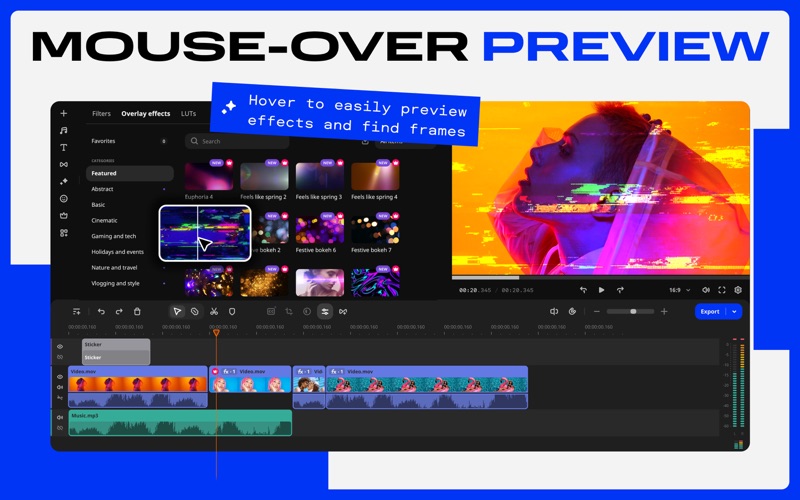The height and width of the screenshot is (500, 800).
Task: Open the Sounds music note sidebar icon
Action: point(63,131)
